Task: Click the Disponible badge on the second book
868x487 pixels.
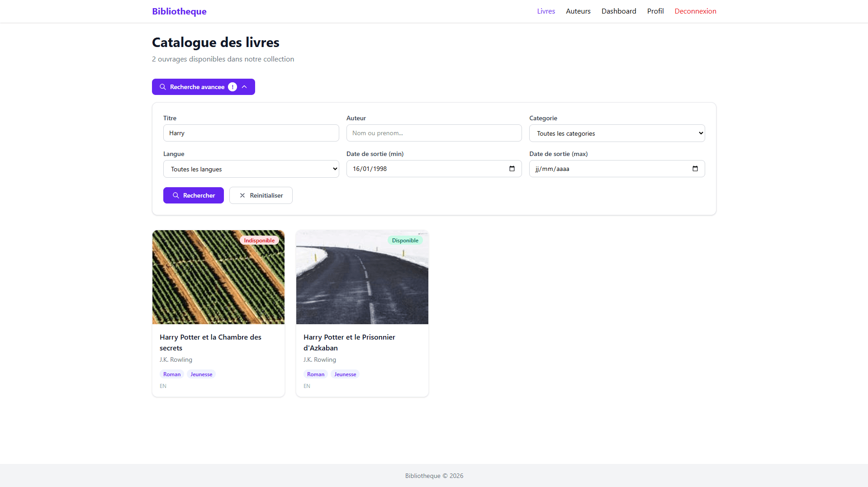Action: coord(405,240)
